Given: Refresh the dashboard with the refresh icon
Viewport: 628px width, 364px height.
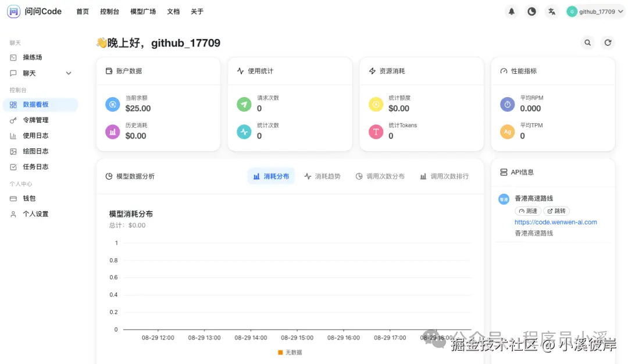Looking at the screenshot, I should [608, 42].
